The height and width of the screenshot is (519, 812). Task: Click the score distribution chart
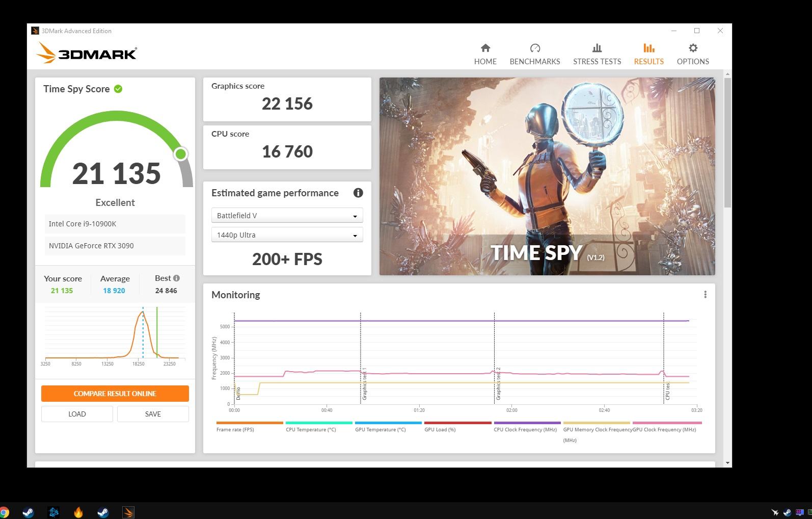pos(115,335)
